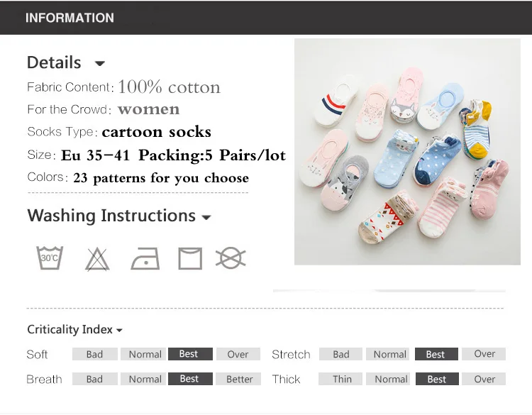Screen dimensions: 532x415
Task: Collapse the Washing Instructions arrow
Action: pyautogui.click(x=206, y=218)
